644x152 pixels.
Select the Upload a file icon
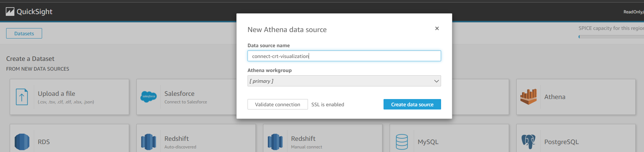point(22,97)
